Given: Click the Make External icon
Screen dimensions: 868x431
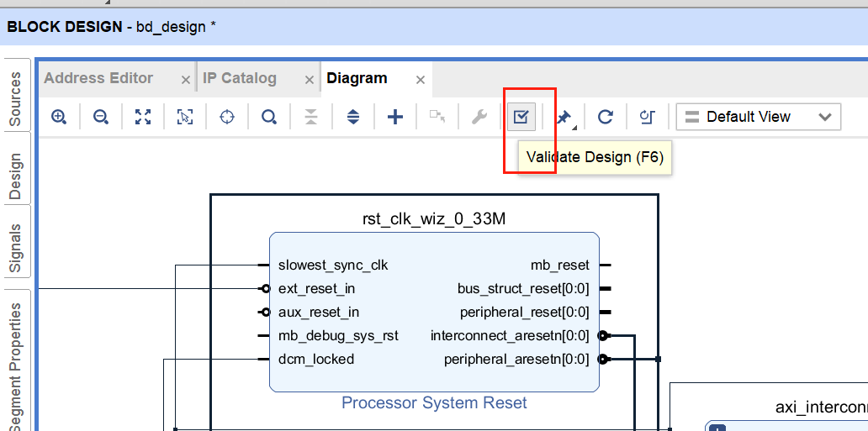Looking at the screenshot, I should pos(437,117).
